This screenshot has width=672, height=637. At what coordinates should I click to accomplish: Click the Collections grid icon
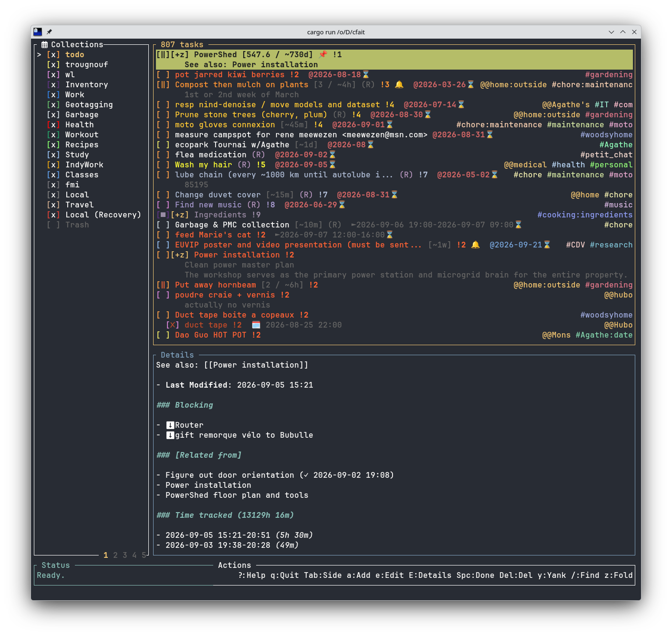point(44,44)
